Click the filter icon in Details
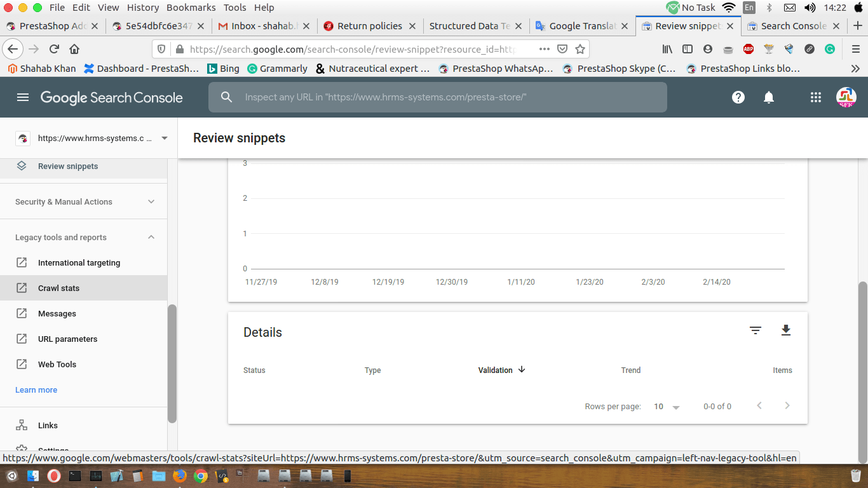 click(x=756, y=330)
